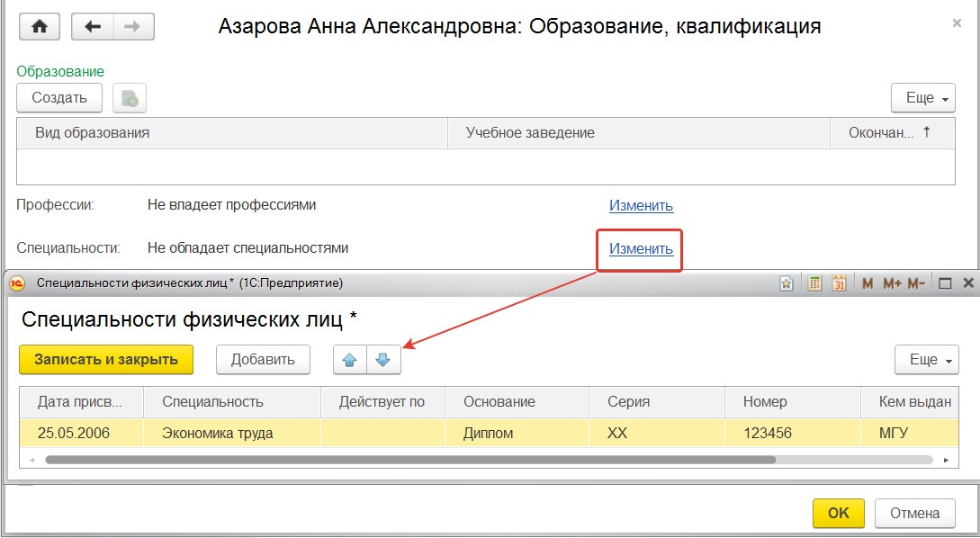Viewport: 980px width, 538px height.
Task: Go back with the left arrow
Action: click(x=93, y=27)
